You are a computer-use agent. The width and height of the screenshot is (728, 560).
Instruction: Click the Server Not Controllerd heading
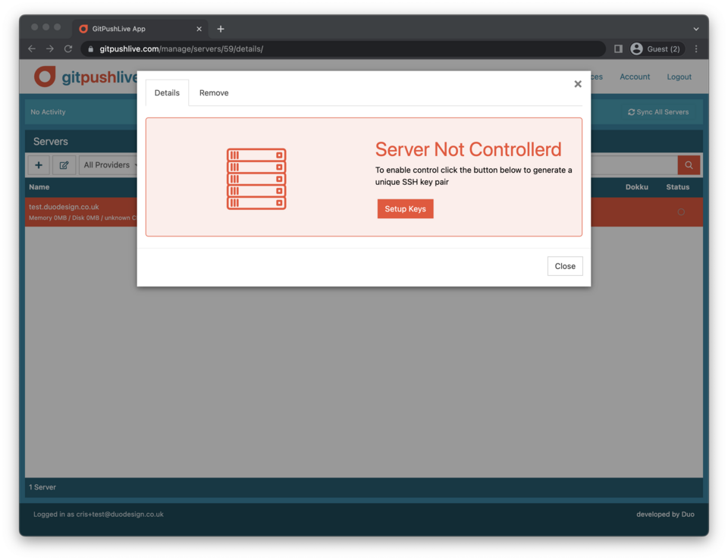coord(468,149)
